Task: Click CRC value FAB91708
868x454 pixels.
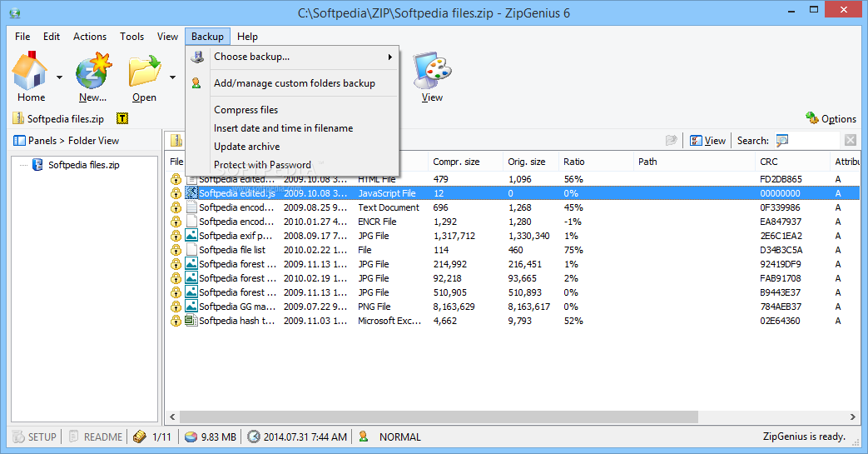Action: click(x=781, y=278)
